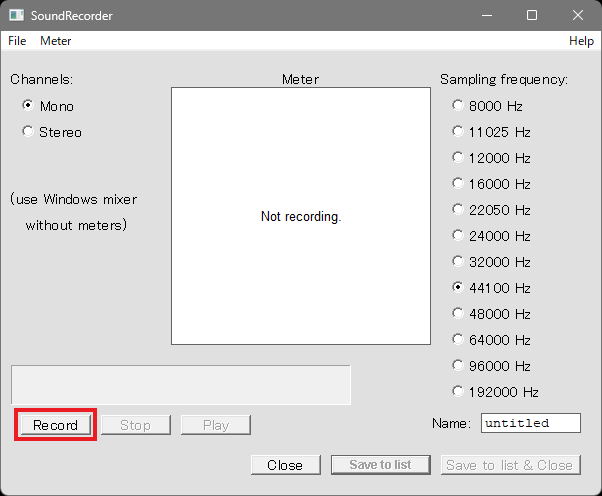Screen dimensions: 602x496
Task: Choose 8000 Hz sampling frequency
Action: (458, 105)
